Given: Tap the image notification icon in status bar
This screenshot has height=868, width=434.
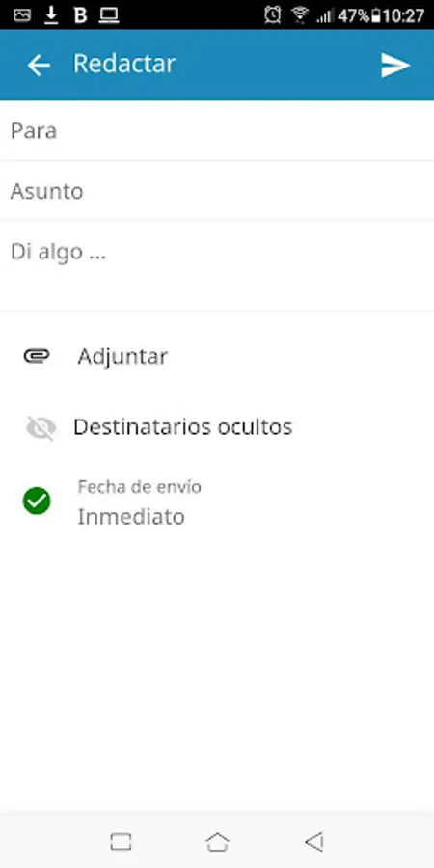Looking at the screenshot, I should point(22,15).
